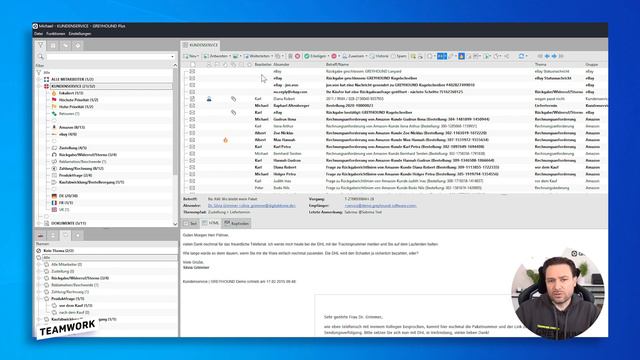640x360 pixels.
Task: Click the flame icon in Max Hannah row
Action: (225, 140)
